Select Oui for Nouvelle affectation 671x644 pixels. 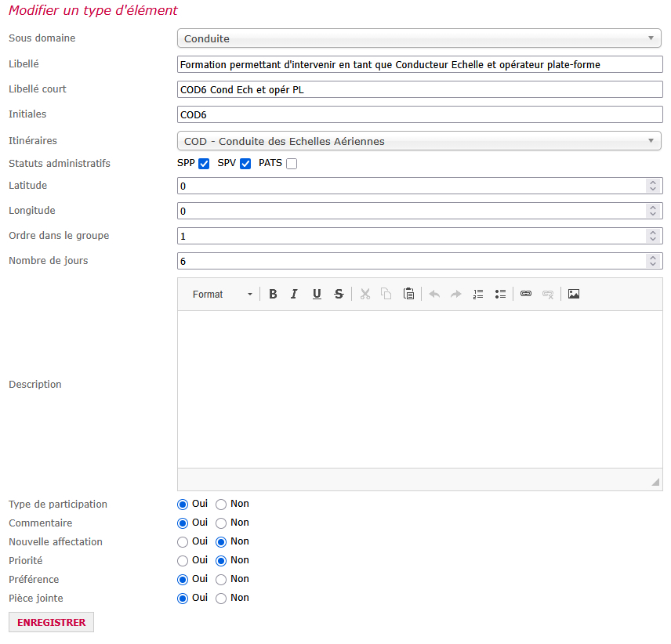(x=183, y=542)
